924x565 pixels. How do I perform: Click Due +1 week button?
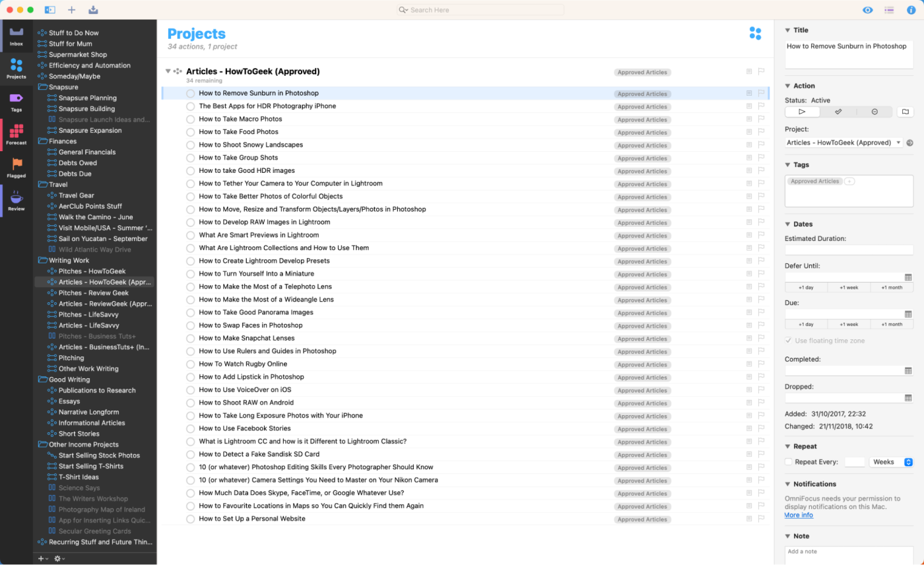click(x=849, y=325)
